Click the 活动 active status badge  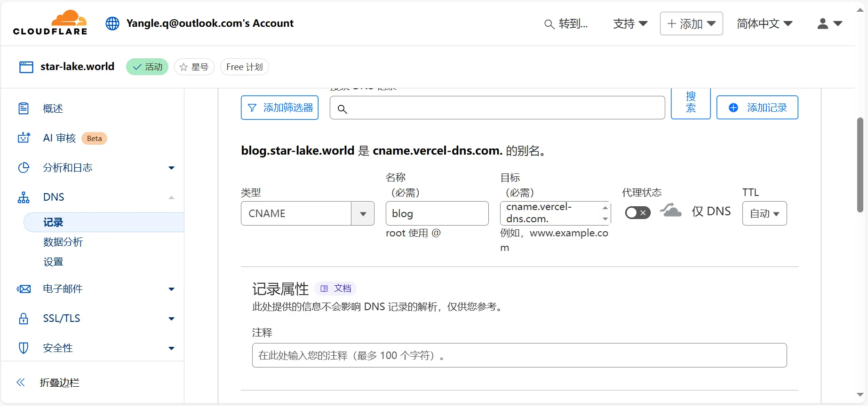147,67
